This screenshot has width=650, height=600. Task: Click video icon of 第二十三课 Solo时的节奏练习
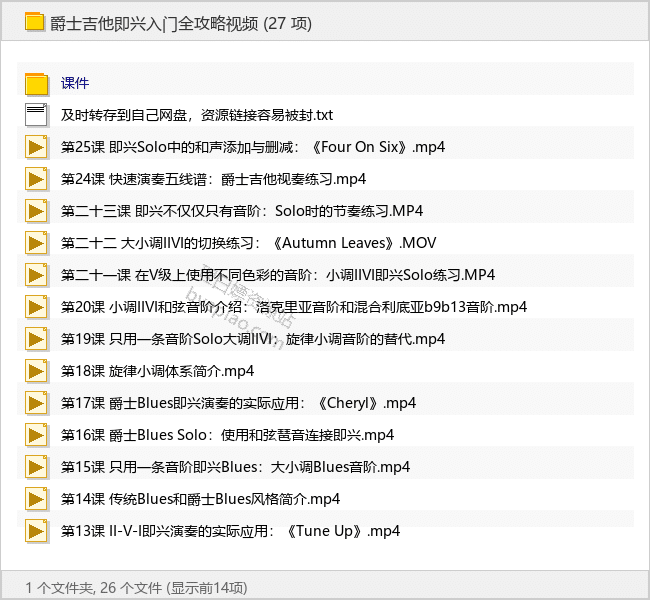[36, 211]
